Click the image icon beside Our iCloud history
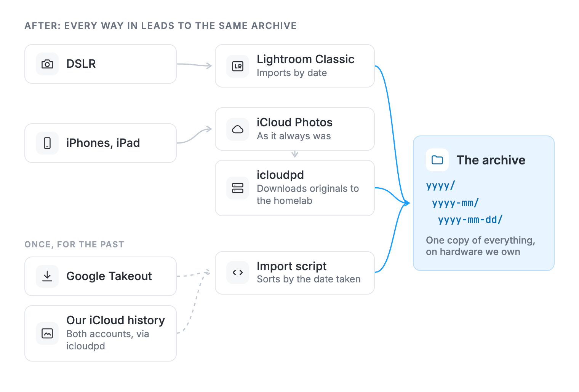The image size is (579, 392). click(47, 333)
